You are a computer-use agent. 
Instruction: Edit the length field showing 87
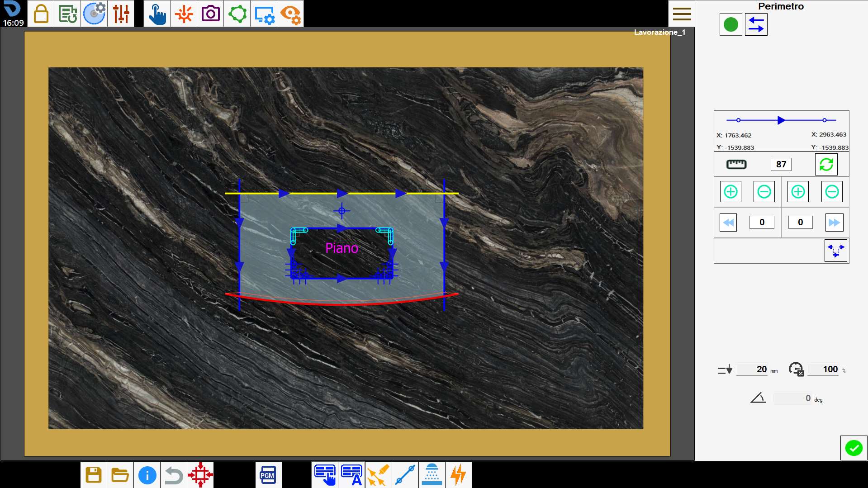coord(781,164)
